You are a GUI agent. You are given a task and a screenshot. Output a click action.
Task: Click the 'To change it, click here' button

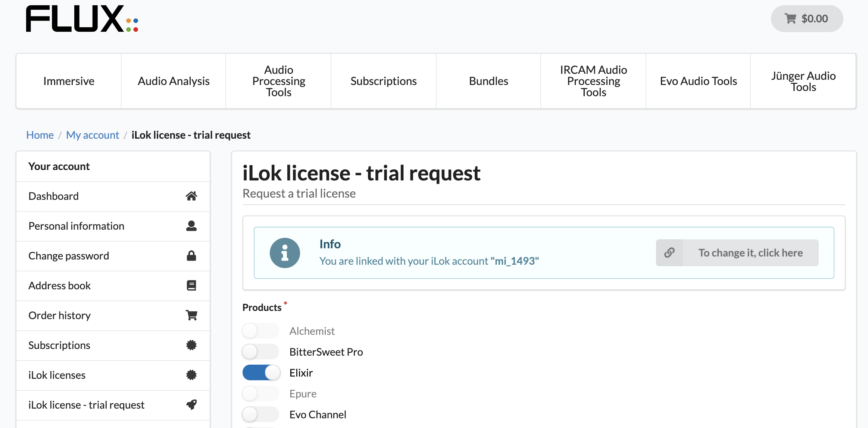click(737, 253)
